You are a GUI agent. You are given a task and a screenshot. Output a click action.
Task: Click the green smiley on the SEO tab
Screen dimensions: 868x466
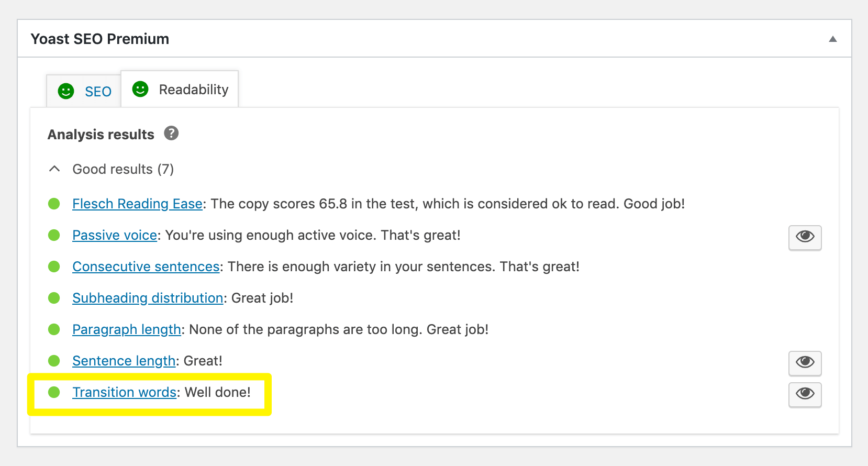pos(65,91)
